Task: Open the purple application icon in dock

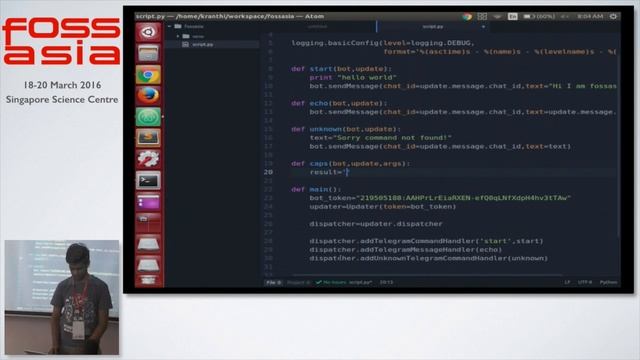Action: (x=148, y=201)
